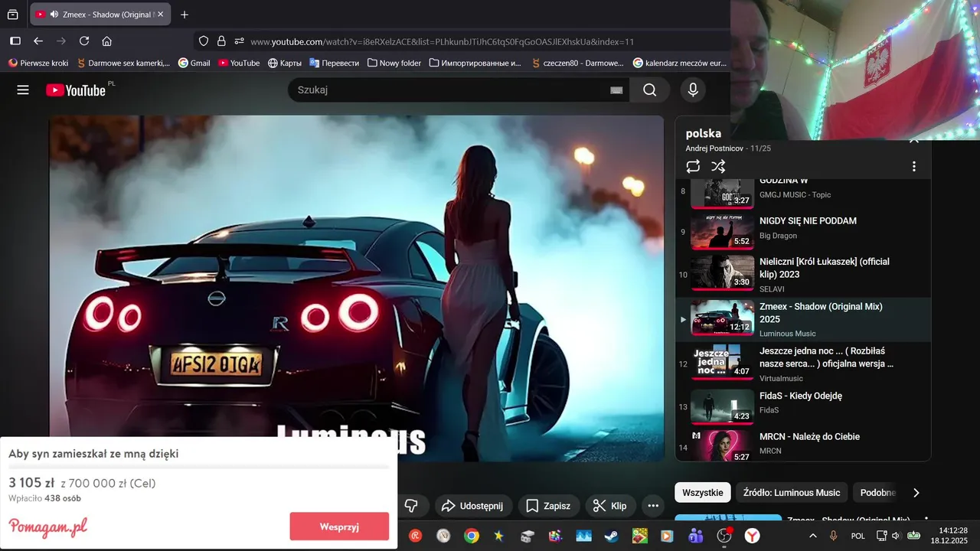The width and height of the screenshot is (980, 551).
Task: Expand more filter chips with arrow
Action: (916, 493)
